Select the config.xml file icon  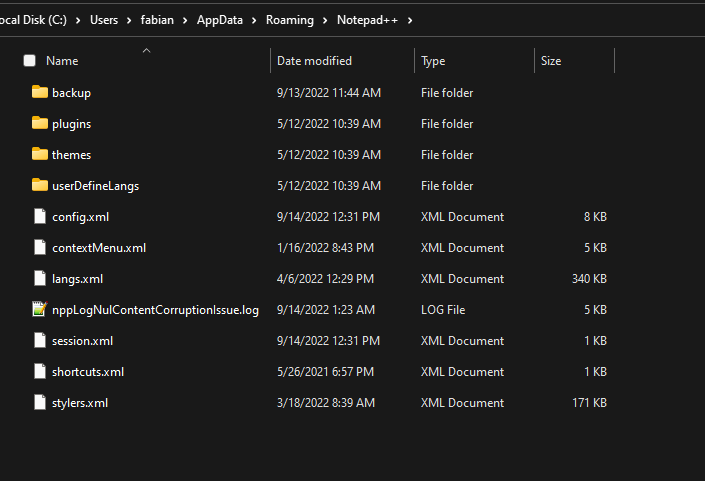click(x=40, y=216)
